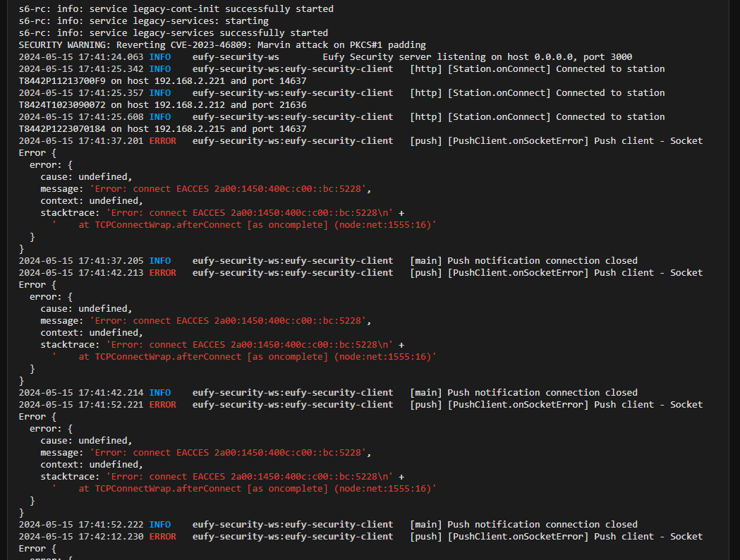Click the 'legacy-cont-init successfully started' log line

tap(176, 9)
